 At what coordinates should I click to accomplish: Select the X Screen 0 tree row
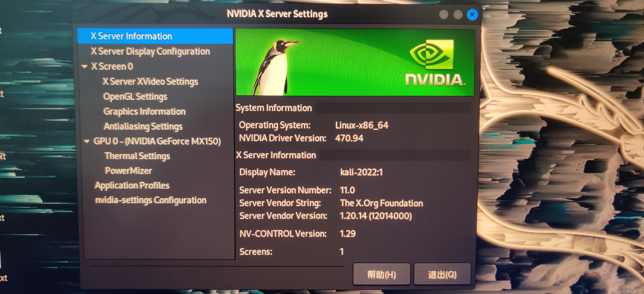tap(112, 66)
